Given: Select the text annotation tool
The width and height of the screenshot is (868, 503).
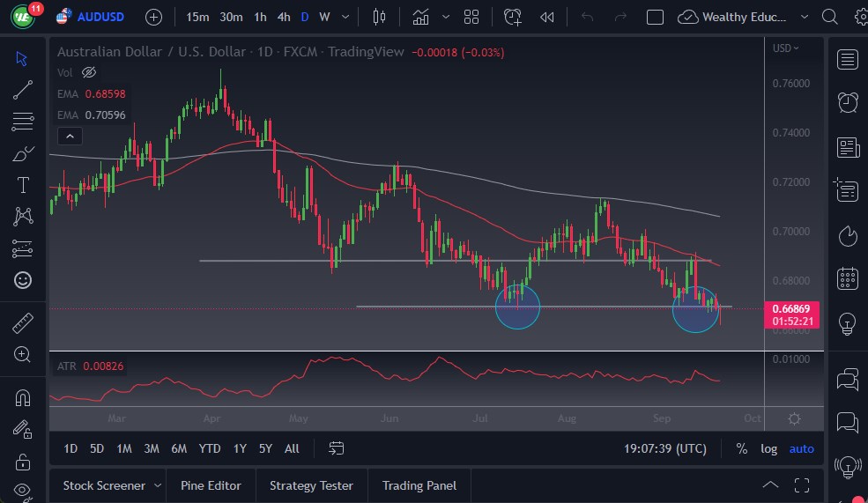Looking at the screenshot, I should pos(24,185).
